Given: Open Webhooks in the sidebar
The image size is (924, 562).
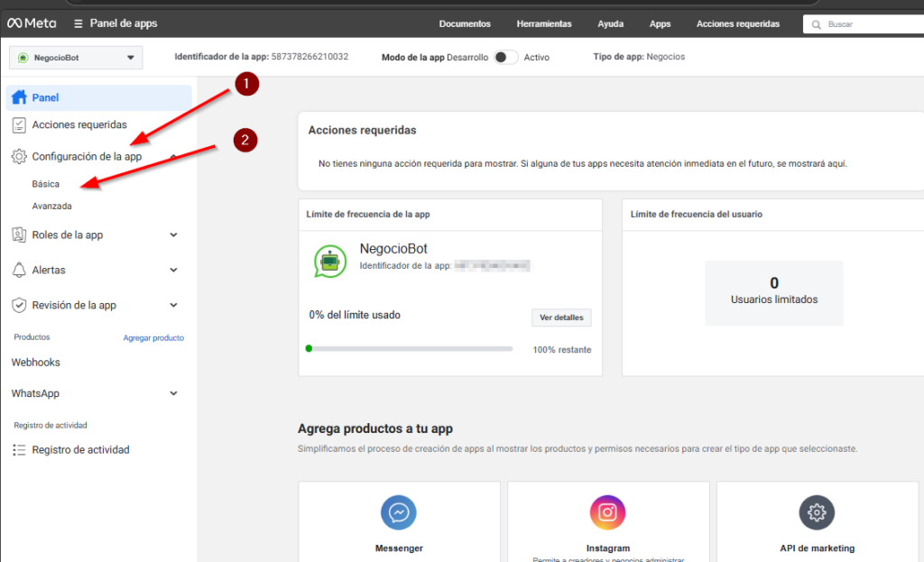Looking at the screenshot, I should click(x=36, y=363).
